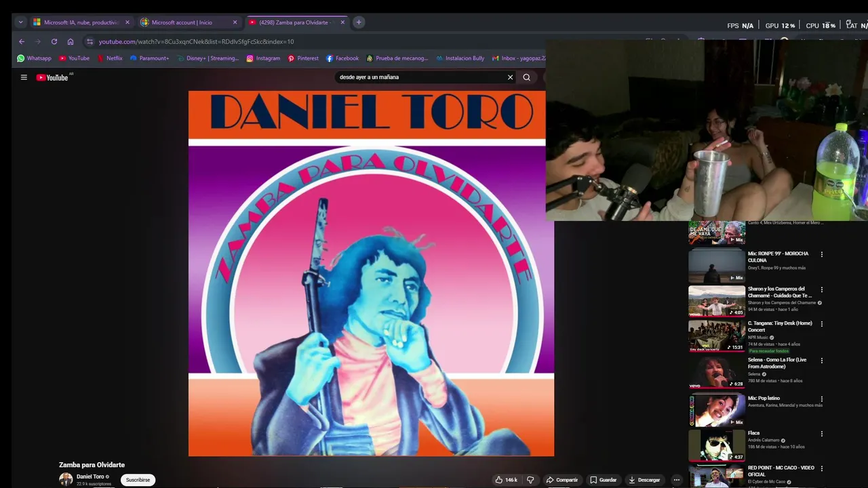Open Selena Como La Flor thumbnail
This screenshot has width=868, height=488.
coord(717,372)
